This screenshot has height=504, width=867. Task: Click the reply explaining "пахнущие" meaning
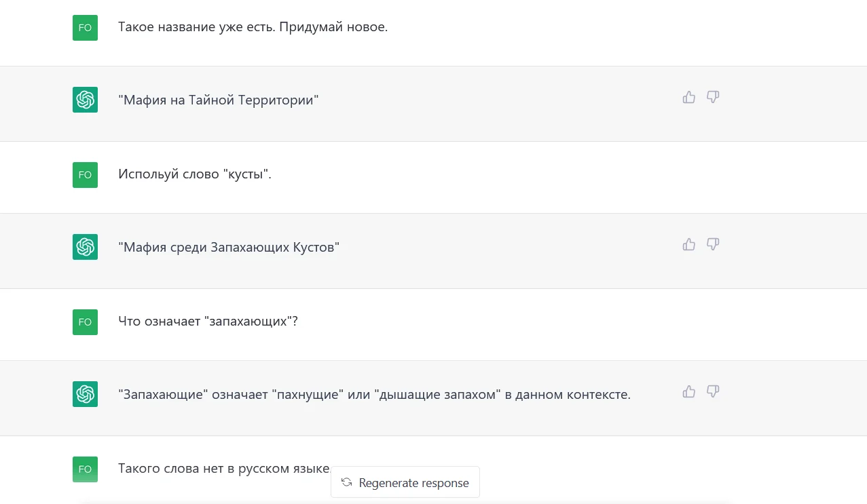pyautogui.click(x=373, y=393)
